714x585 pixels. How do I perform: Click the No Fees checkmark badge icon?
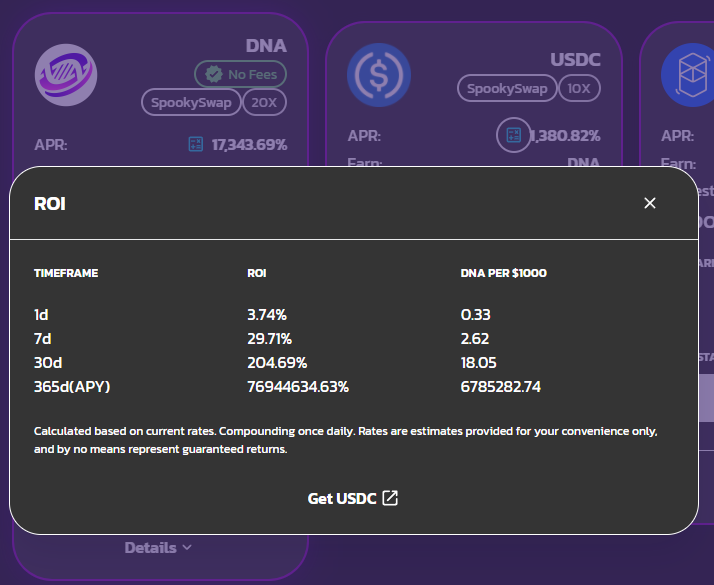pos(214,74)
